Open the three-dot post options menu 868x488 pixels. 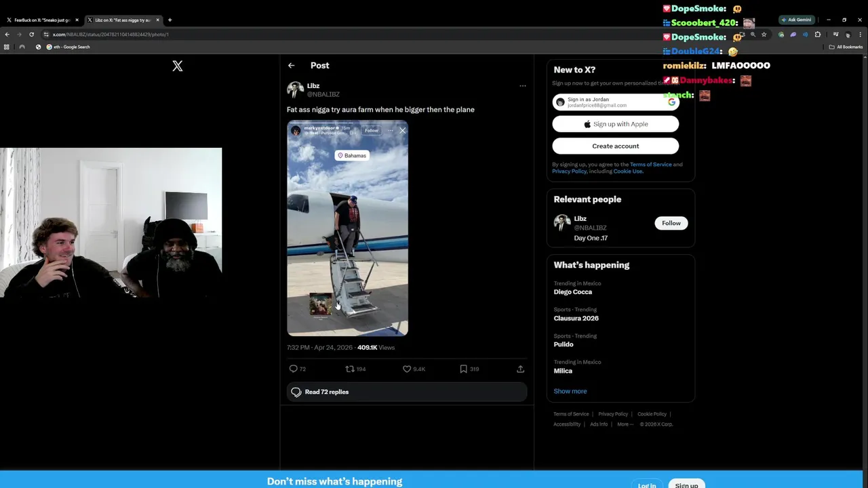pyautogui.click(x=522, y=86)
